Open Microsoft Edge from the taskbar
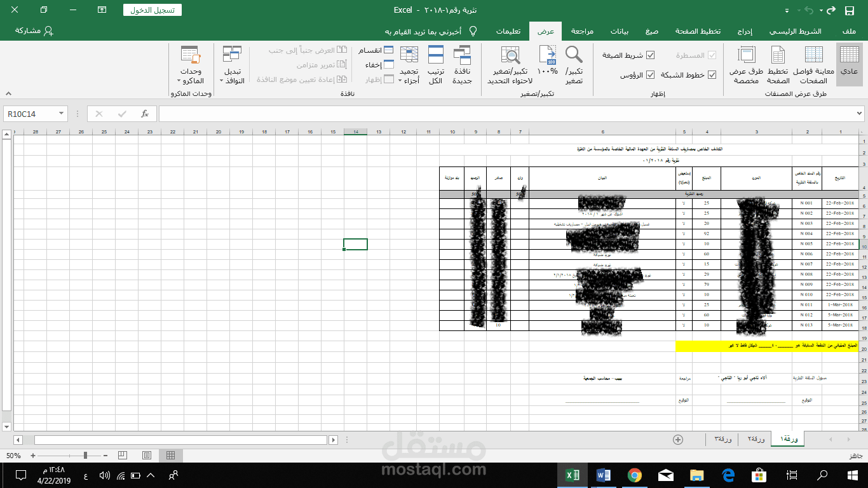Viewport: 868px width, 488px height. click(728, 475)
